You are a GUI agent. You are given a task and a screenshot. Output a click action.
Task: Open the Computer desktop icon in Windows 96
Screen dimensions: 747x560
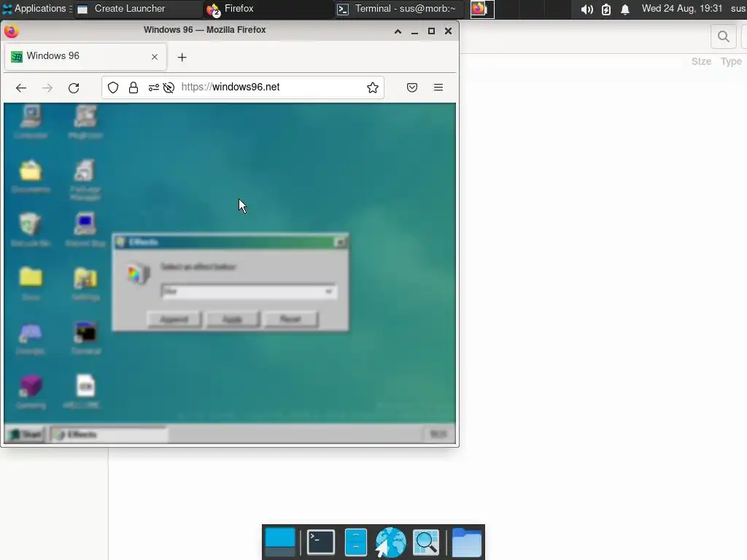[31, 122]
